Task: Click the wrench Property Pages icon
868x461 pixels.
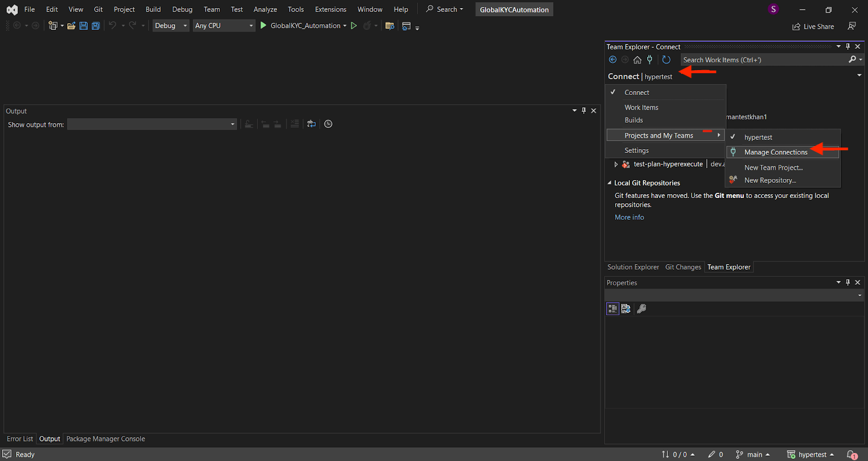Action: (641, 309)
